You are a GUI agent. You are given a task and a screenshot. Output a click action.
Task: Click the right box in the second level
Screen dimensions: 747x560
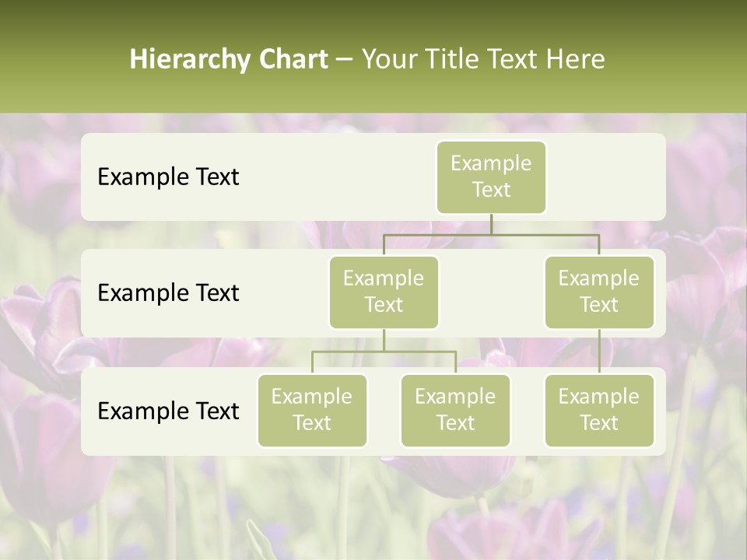coord(599,292)
